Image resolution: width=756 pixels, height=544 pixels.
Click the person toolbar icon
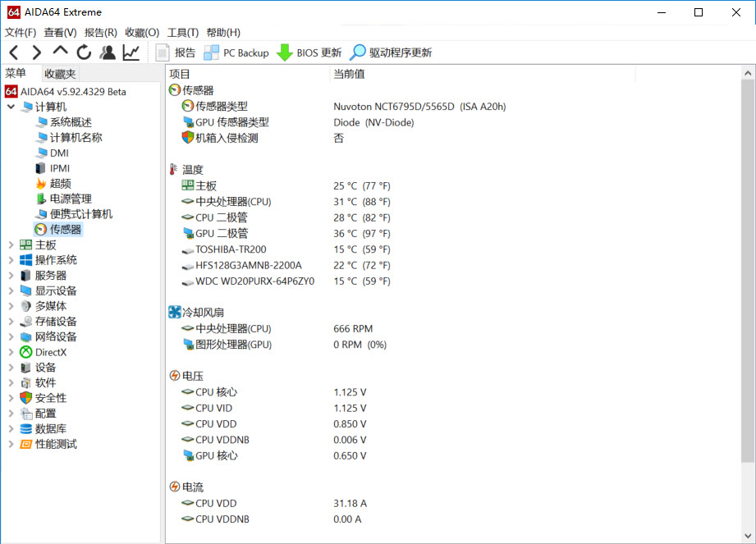[108, 52]
